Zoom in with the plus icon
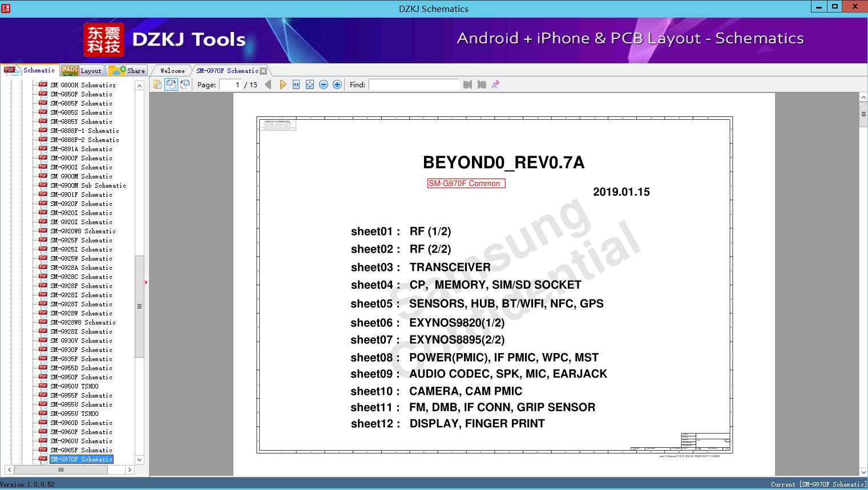The height and width of the screenshot is (490, 868). click(337, 84)
